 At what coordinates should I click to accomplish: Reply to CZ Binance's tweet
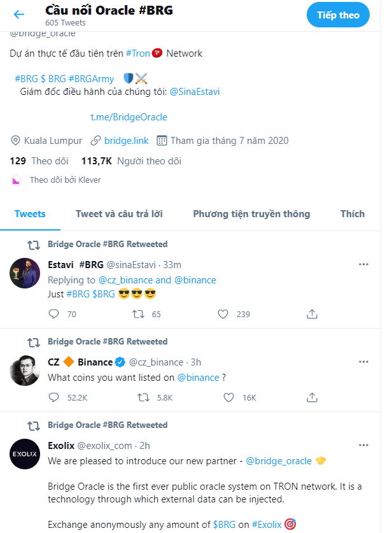pyautogui.click(x=54, y=397)
